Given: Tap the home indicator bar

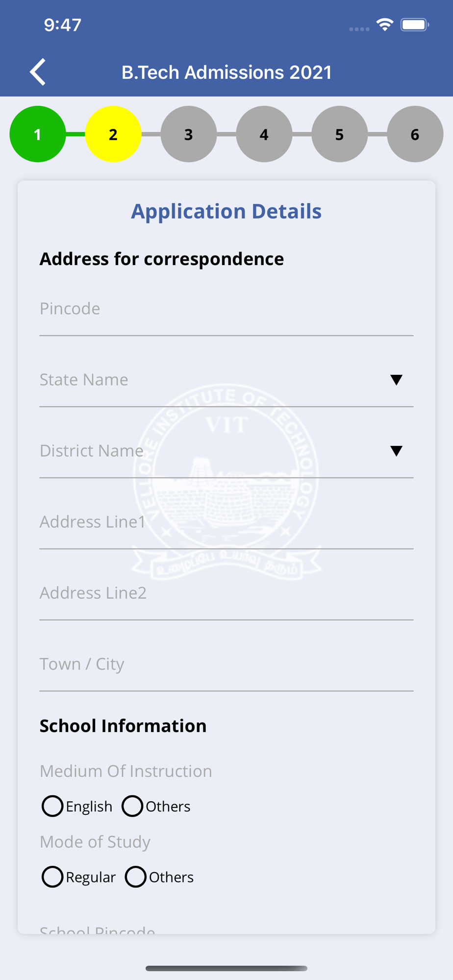Looking at the screenshot, I should 226,968.
